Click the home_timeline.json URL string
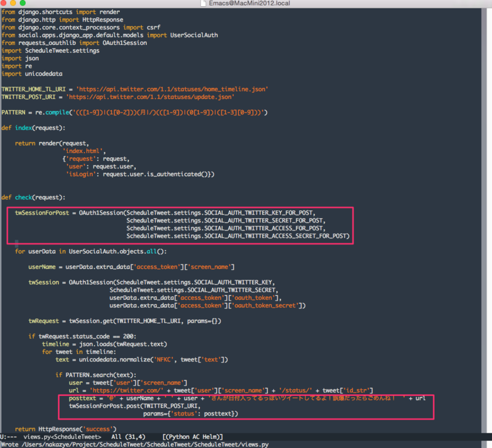 [x=172, y=89]
